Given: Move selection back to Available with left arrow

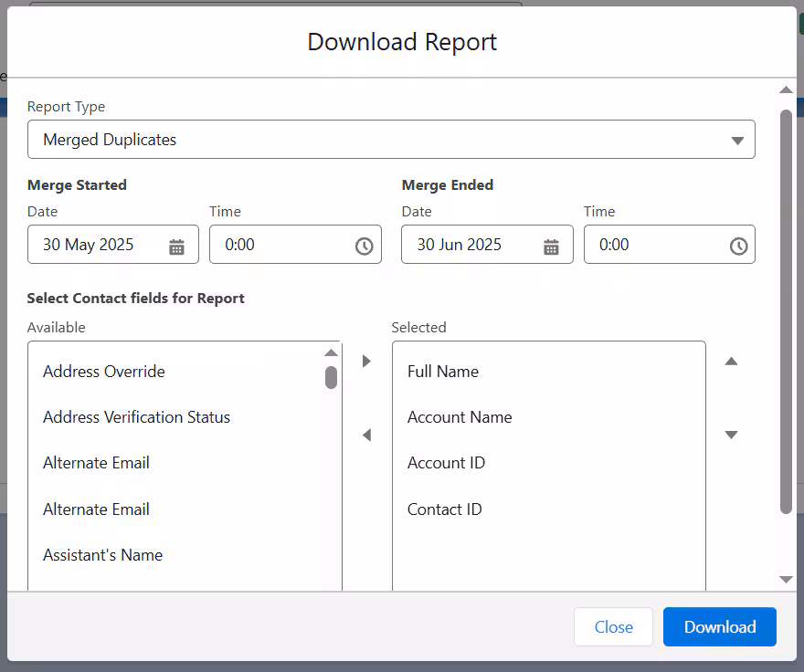Looking at the screenshot, I should pos(366,436).
